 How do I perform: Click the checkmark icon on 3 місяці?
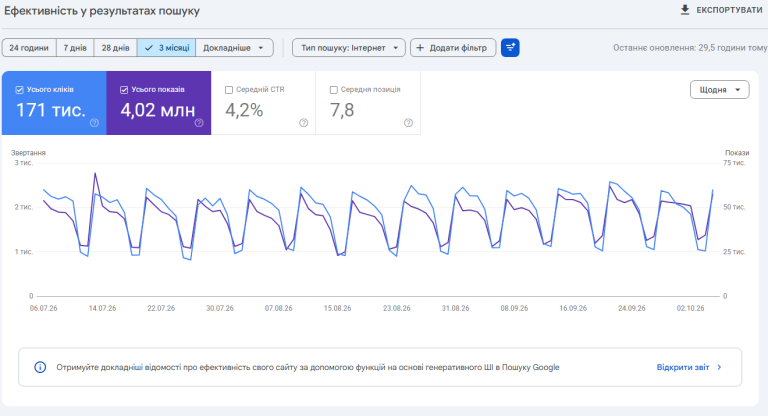[x=149, y=48]
